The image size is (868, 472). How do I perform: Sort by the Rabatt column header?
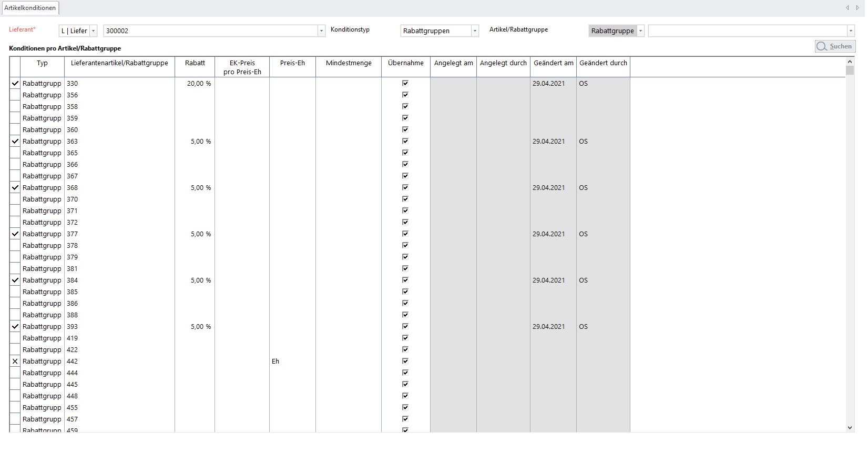195,63
